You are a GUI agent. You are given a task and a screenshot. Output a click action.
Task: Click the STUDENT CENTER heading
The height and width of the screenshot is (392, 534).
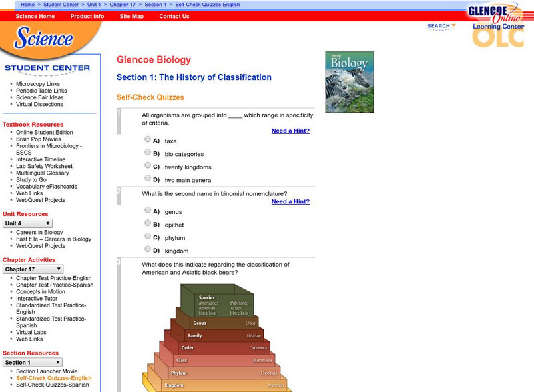47,68
